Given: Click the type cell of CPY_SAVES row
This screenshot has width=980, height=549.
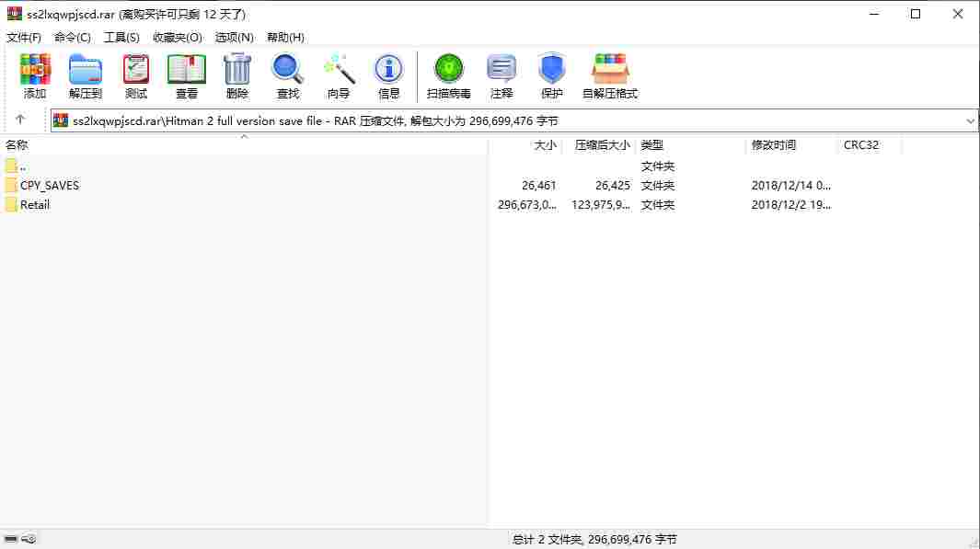Looking at the screenshot, I should coord(658,186).
